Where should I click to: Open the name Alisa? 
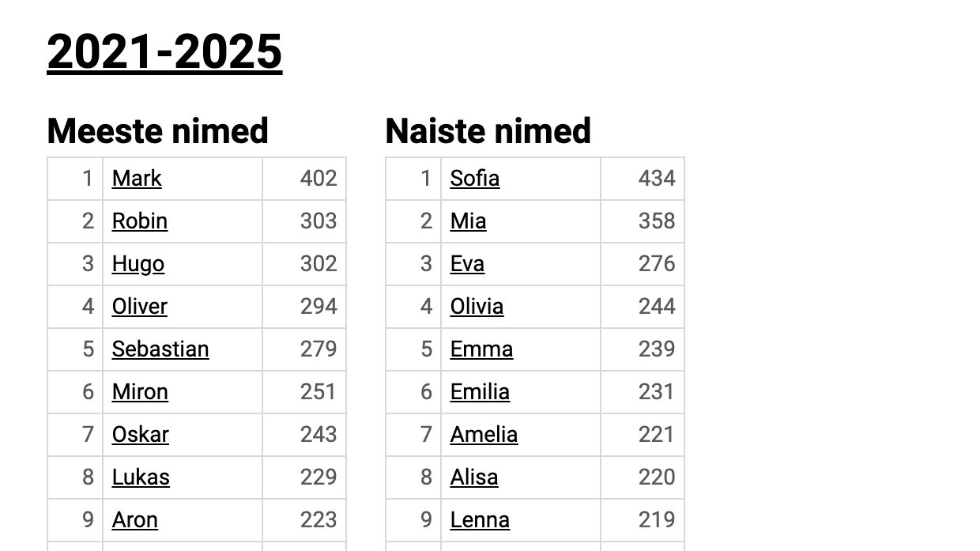pos(474,477)
